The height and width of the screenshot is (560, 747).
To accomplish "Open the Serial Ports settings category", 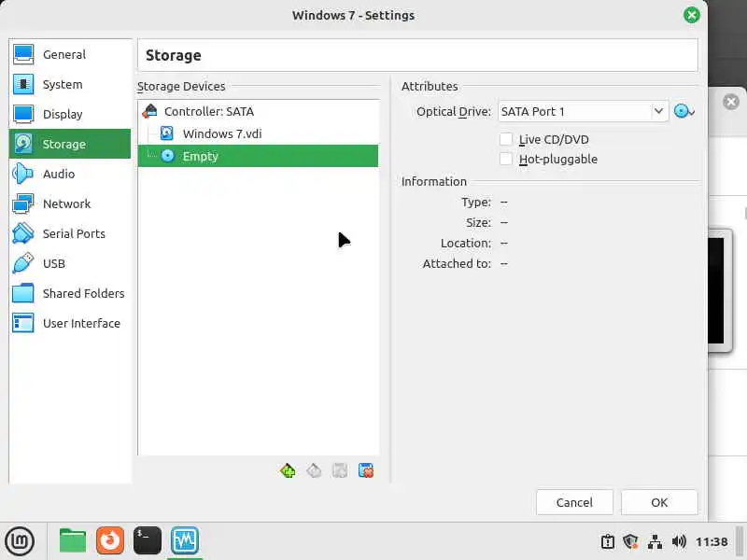I will pos(69,234).
